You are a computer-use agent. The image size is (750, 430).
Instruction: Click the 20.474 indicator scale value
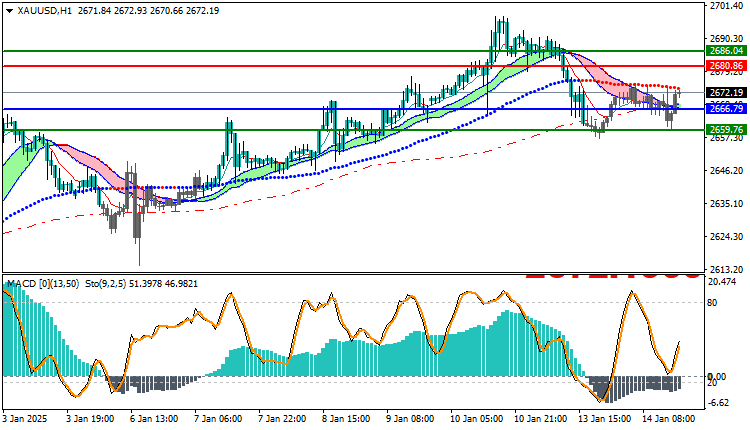click(722, 282)
